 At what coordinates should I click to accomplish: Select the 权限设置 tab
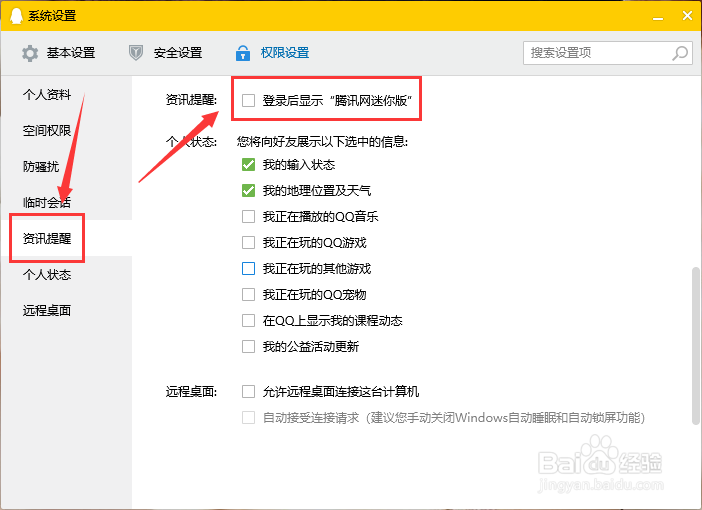(x=272, y=53)
